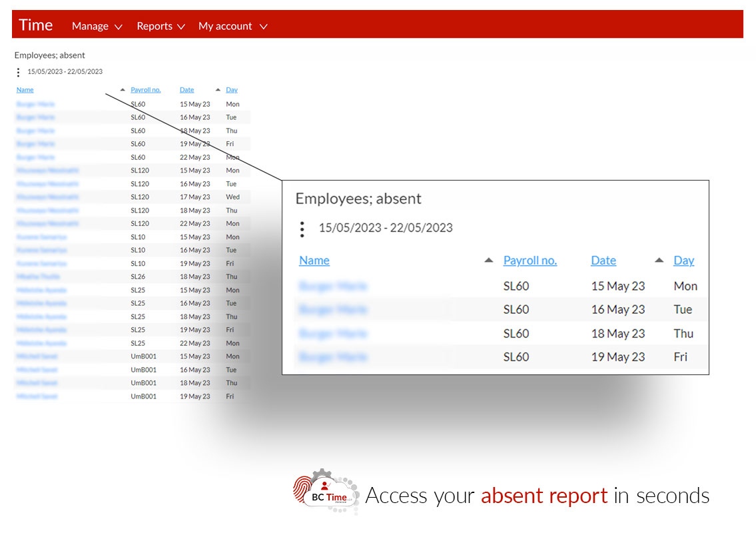Image resolution: width=756 pixels, height=533 pixels.
Task: Click the sort triangle next to Name in the enlarged callout
Action: pos(489,261)
